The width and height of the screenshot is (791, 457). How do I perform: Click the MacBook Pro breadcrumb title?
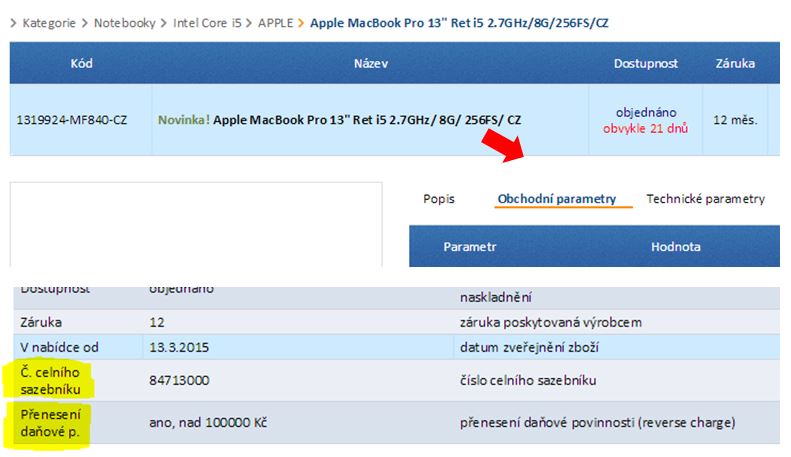[x=459, y=23]
